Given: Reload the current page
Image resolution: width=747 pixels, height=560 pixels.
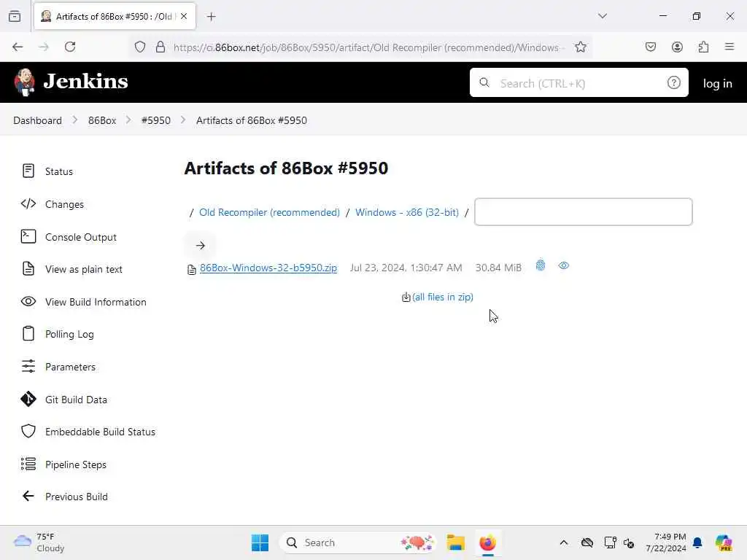Looking at the screenshot, I should (70, 47).
